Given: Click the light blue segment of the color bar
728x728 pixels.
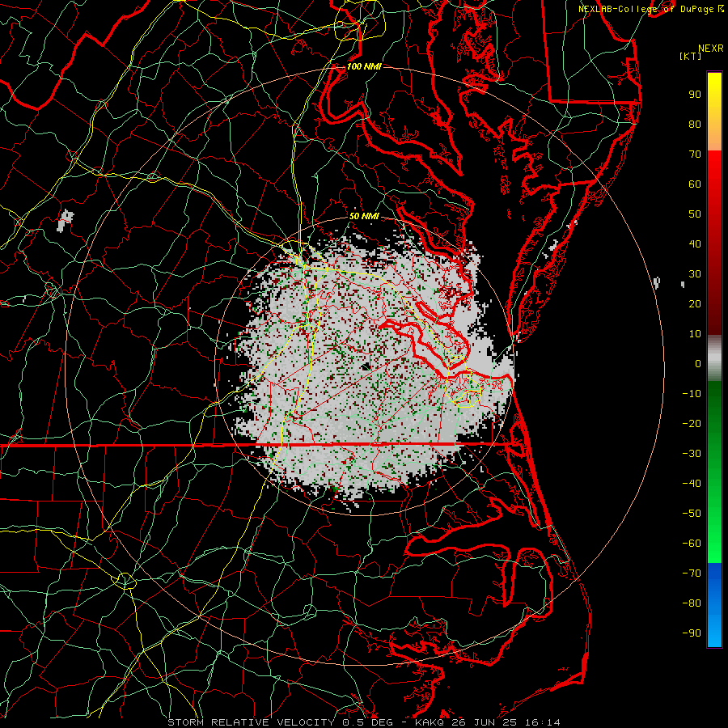Looking at the screenshot, I should click(x=714, y=629).
